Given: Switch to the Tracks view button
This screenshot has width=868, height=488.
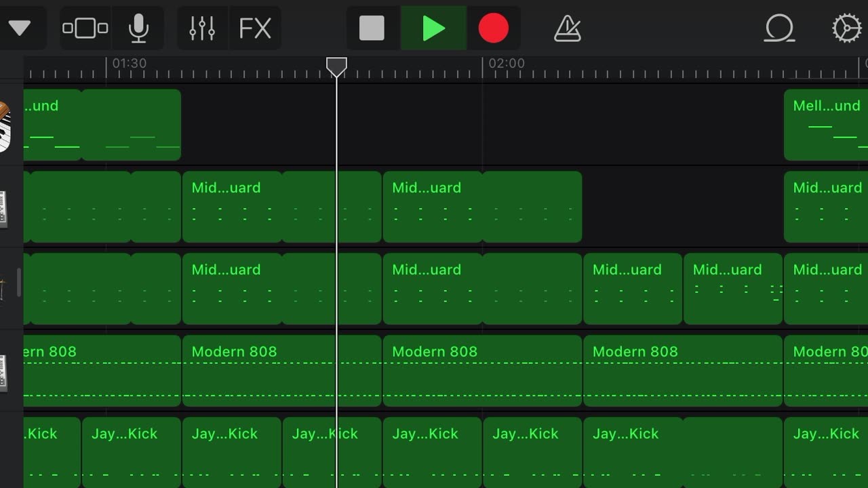Looking at the screenshot, I should coord(85,28).
